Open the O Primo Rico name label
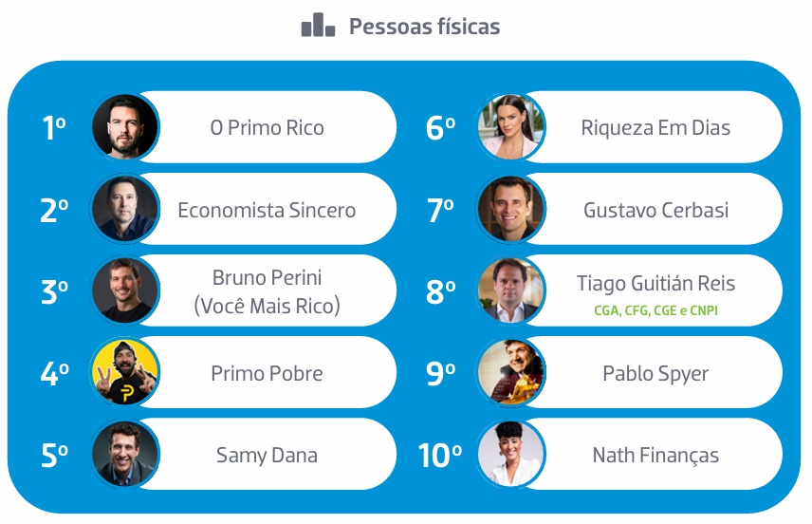 (x=267, y=127)
